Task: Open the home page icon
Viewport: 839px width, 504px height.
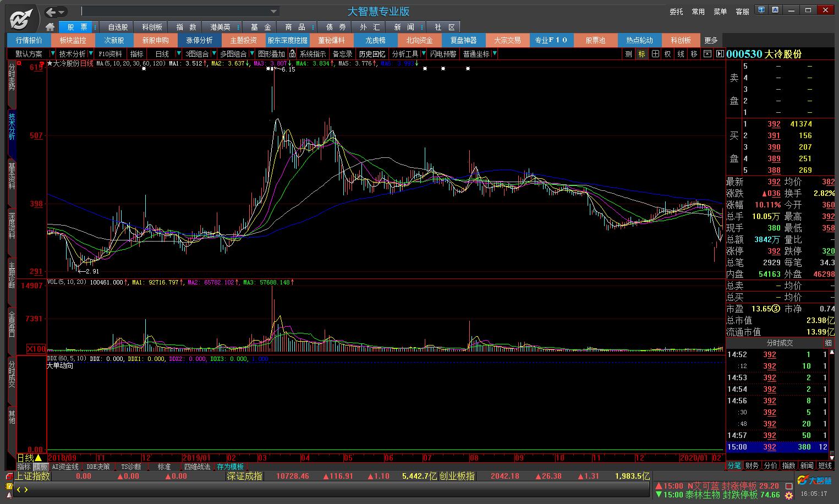Action: tap(50, 27)
